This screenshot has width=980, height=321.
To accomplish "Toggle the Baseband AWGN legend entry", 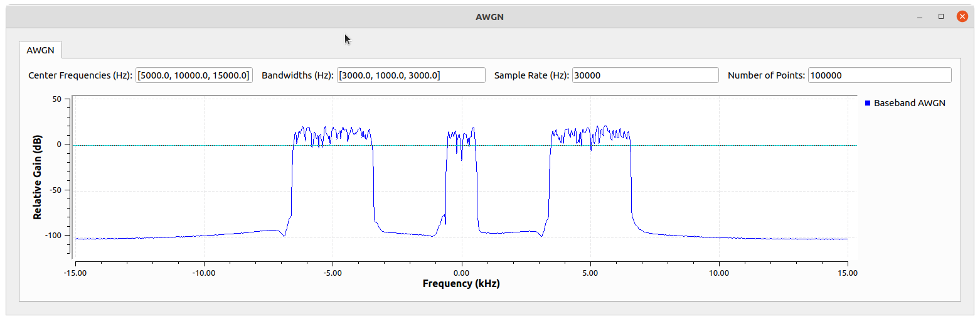I will point(908,103).
